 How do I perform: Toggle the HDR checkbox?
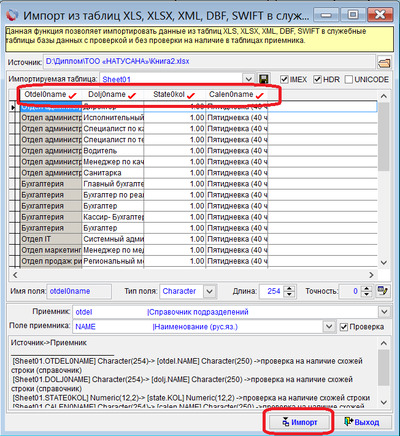click(x=317, y=79)
